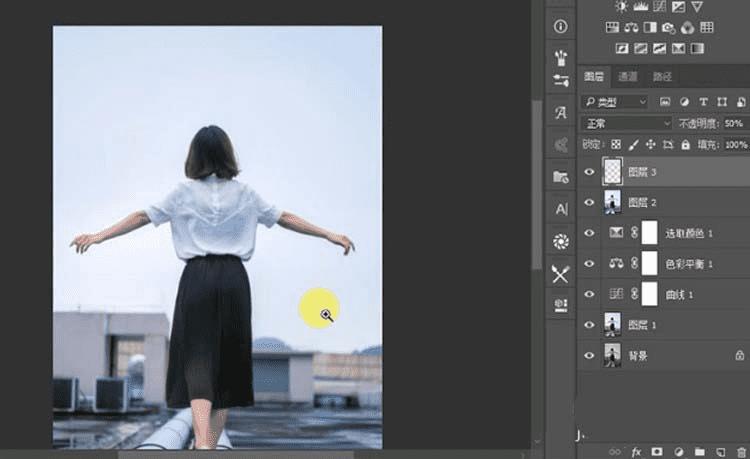Toggle lock transparent pixels

pyautogui.click(x=616, y=145)
